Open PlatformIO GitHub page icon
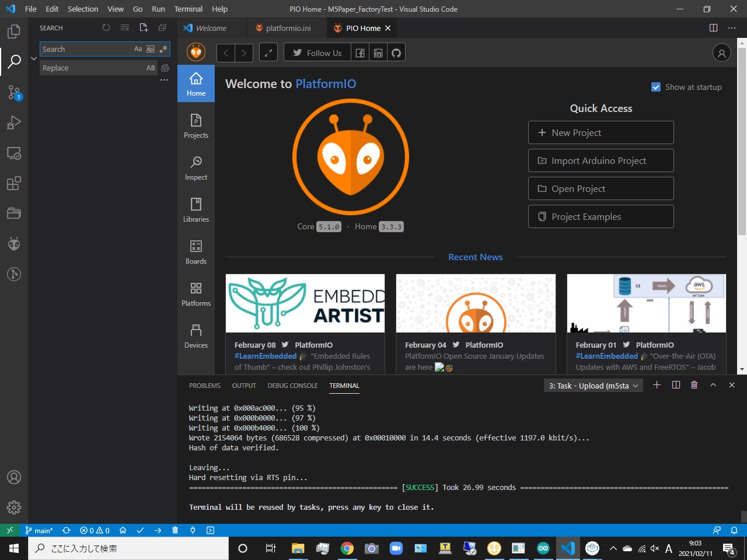This screenshot has width=747, height=560. pos(396,53)
